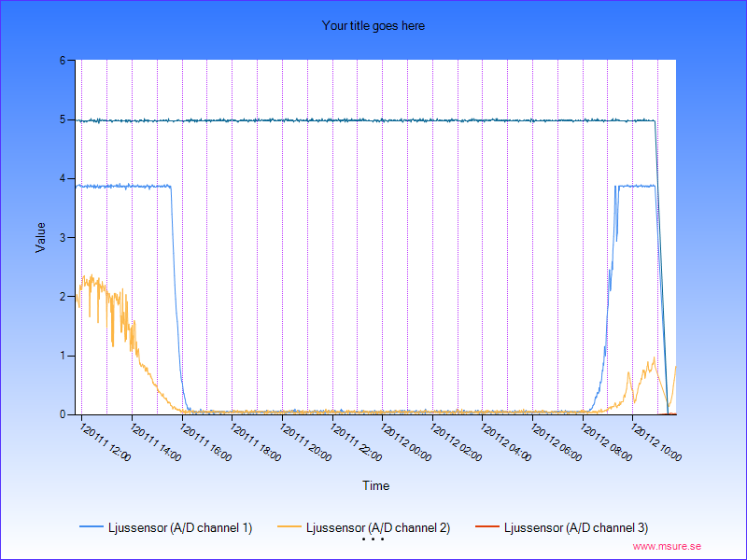The width and height of the screenshot is (747, 560).
Task: Click the '120112 00:00' time axis label
Action: (x=405, y=442)
